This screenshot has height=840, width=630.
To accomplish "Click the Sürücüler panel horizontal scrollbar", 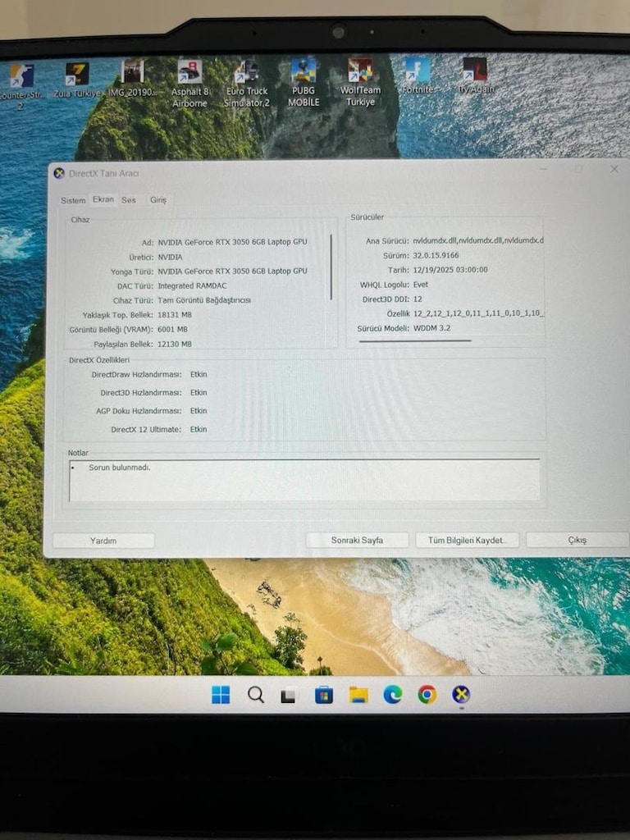I will [x=415, y=340].
